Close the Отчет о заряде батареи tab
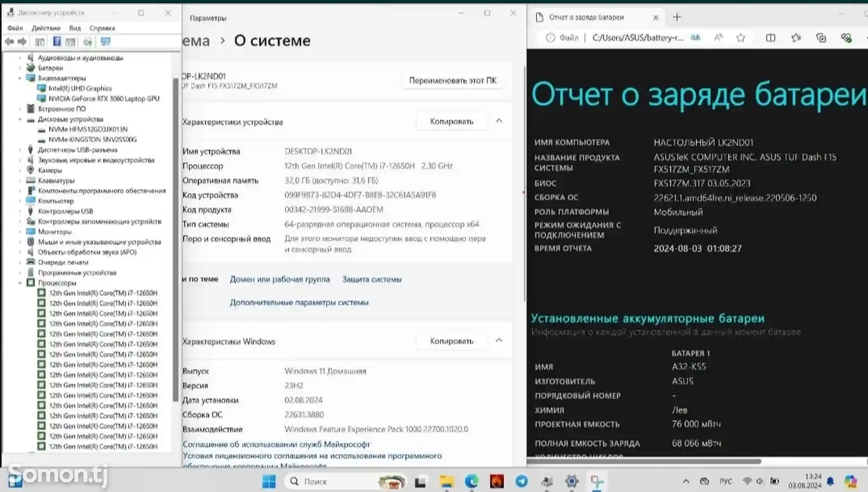868x492 pixels. [x=655, y=17]
